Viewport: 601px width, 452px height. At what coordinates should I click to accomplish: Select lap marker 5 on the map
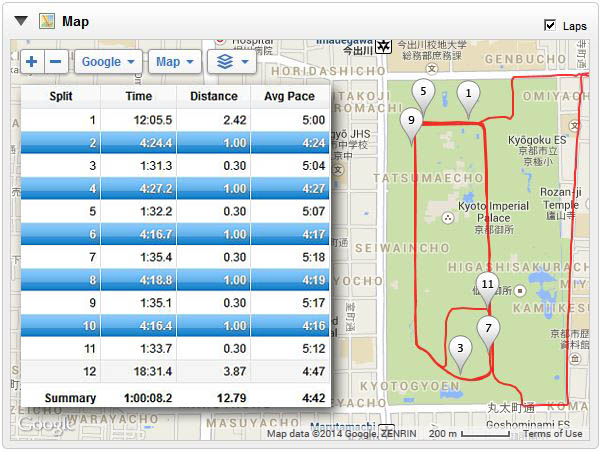point(423,96)
